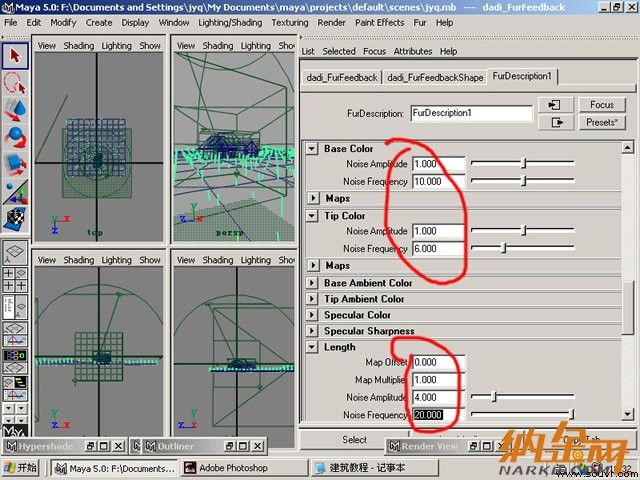
Task: Pick the Rotate tool sphere icon
Action: tap(15, 138)
